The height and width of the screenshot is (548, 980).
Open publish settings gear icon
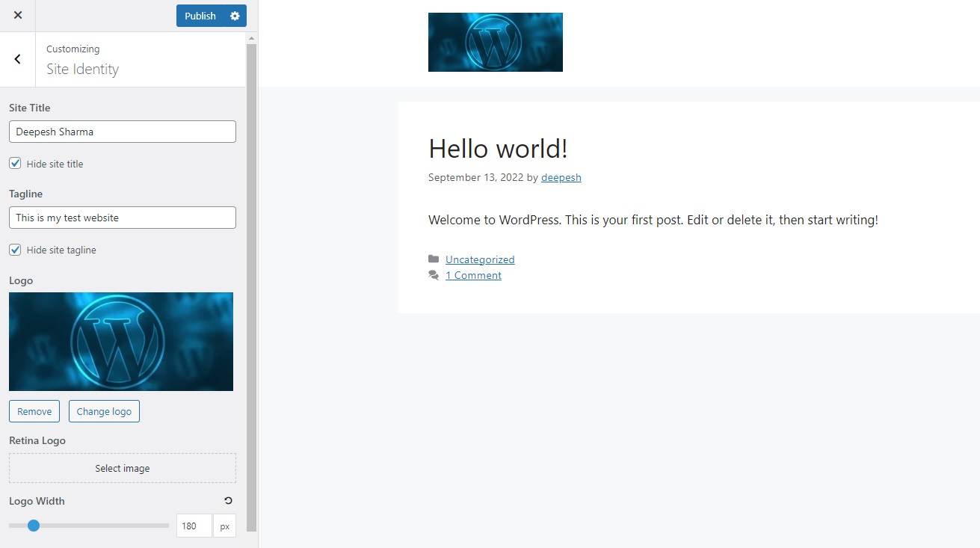click(x=235, y=16)
